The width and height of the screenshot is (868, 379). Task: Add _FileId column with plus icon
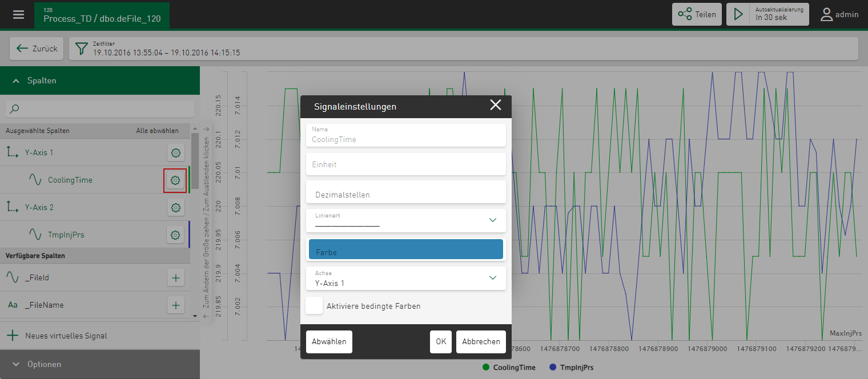tap(175, 278)
